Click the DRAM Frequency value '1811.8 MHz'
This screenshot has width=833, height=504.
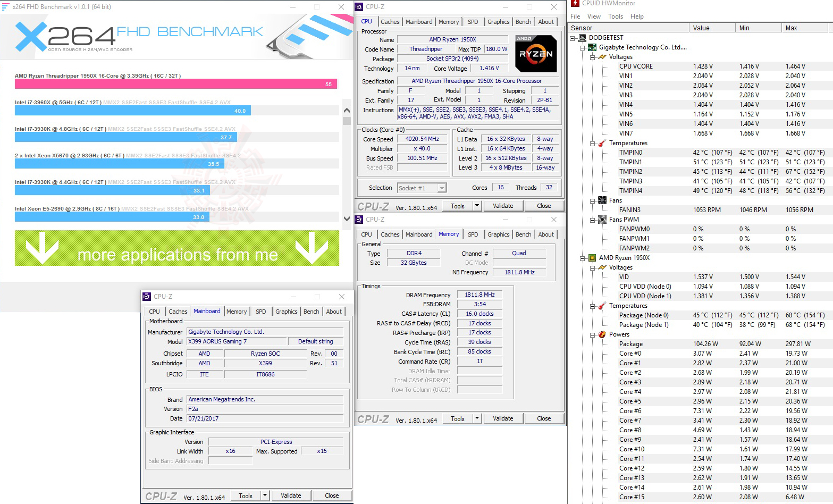click(479, 295)
